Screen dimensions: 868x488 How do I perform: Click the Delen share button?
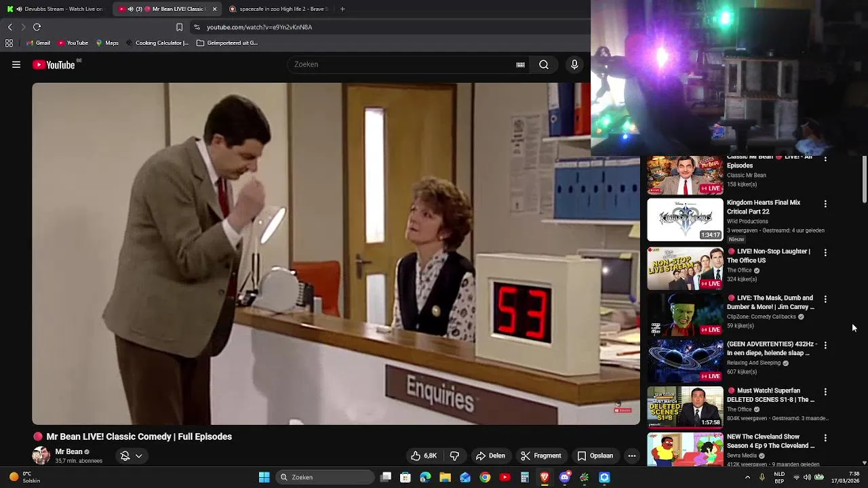pos(490,455)
